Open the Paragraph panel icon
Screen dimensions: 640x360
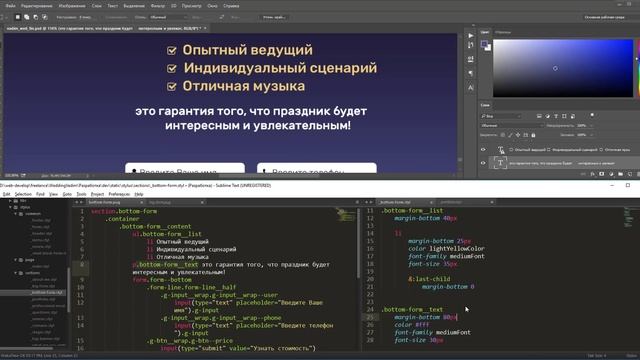pos(471,73)
